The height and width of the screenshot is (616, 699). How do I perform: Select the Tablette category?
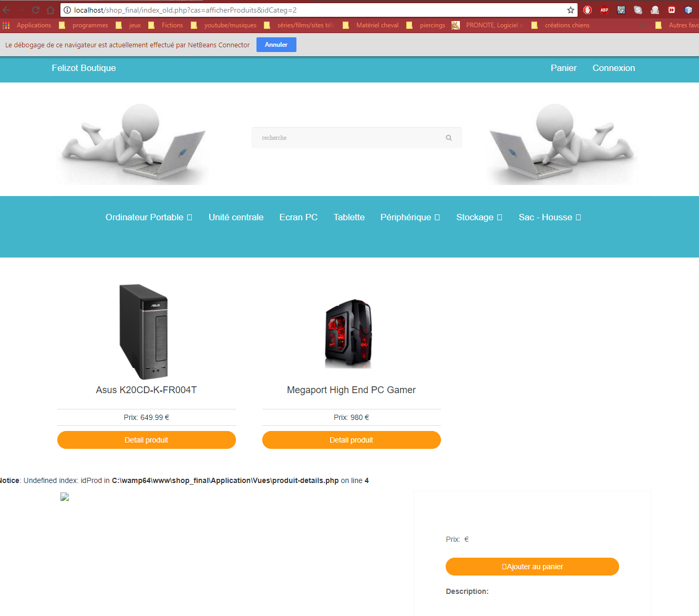click(x=349, y=217)
